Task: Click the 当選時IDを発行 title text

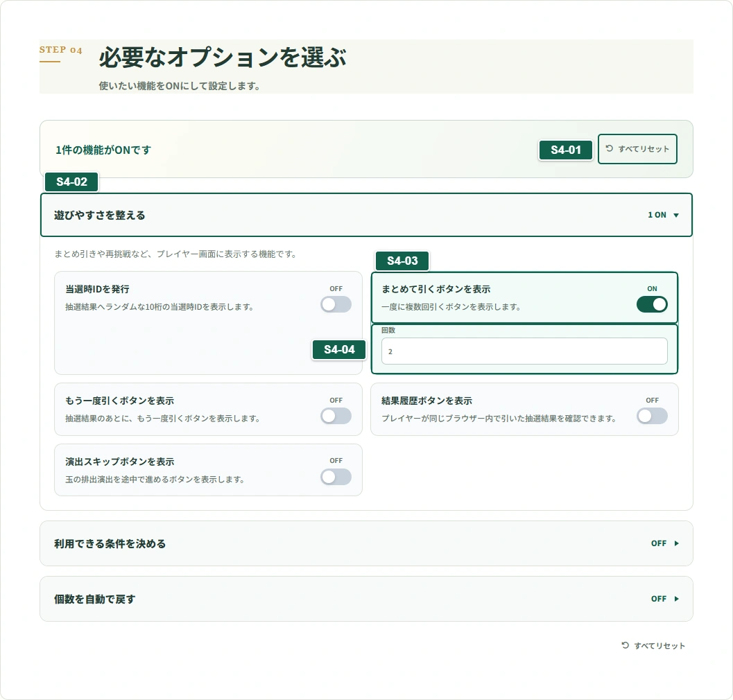Action: coord(97,289)
